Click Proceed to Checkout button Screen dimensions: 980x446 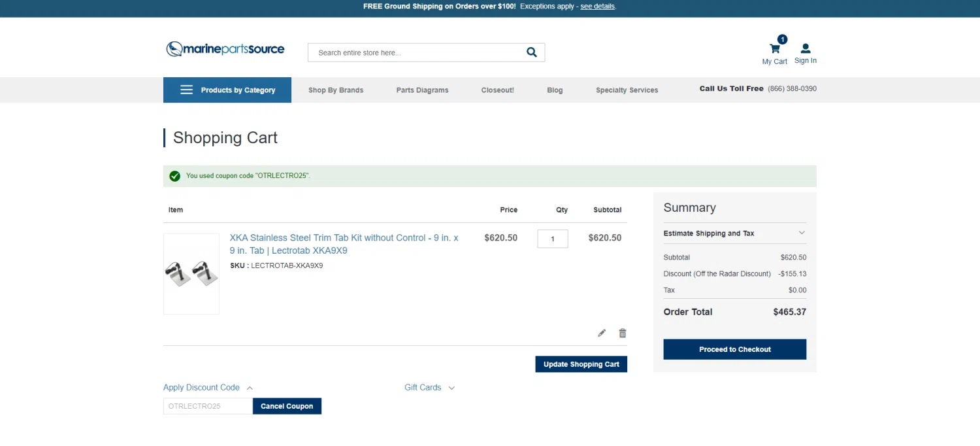coord(735,349)
